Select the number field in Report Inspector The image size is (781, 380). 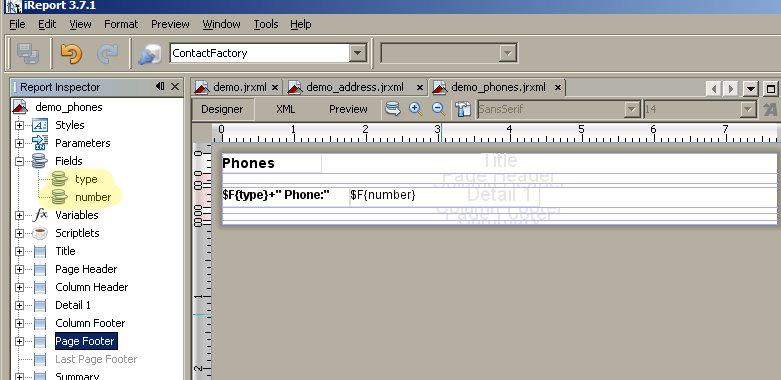pyautogui.click(x=93, y=197)
